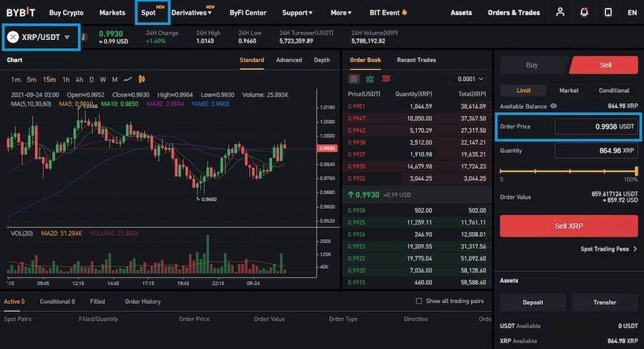Image resolution: width=644 pixels, height=349 pixels.
Task: Select the D daily chart interval
Action: coord(91,79)
